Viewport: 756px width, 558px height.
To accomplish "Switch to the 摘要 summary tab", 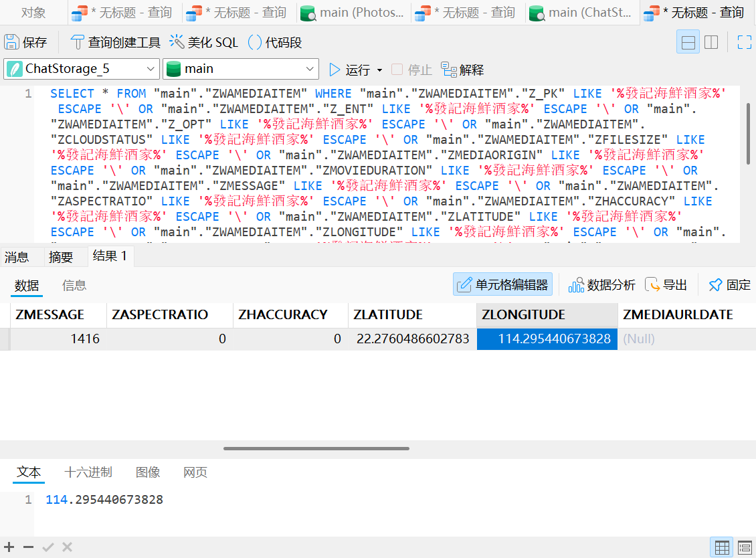I will tap(61, 256).
